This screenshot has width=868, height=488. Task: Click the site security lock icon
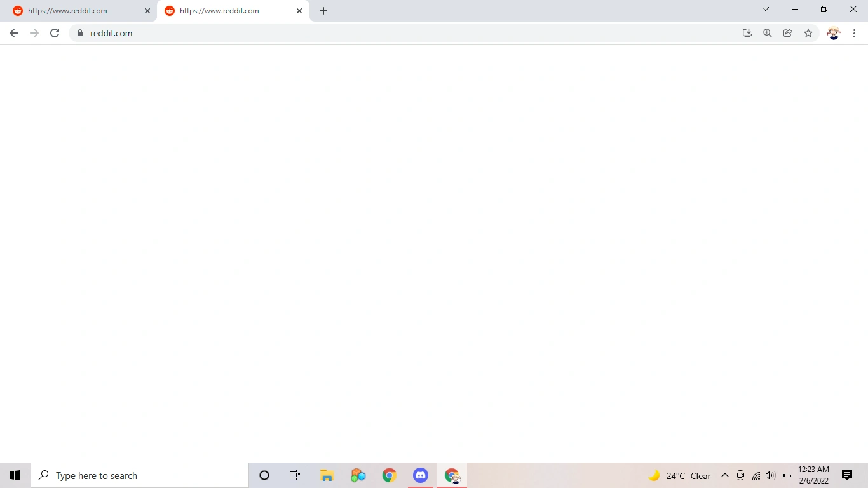click(x=79, y=33)
